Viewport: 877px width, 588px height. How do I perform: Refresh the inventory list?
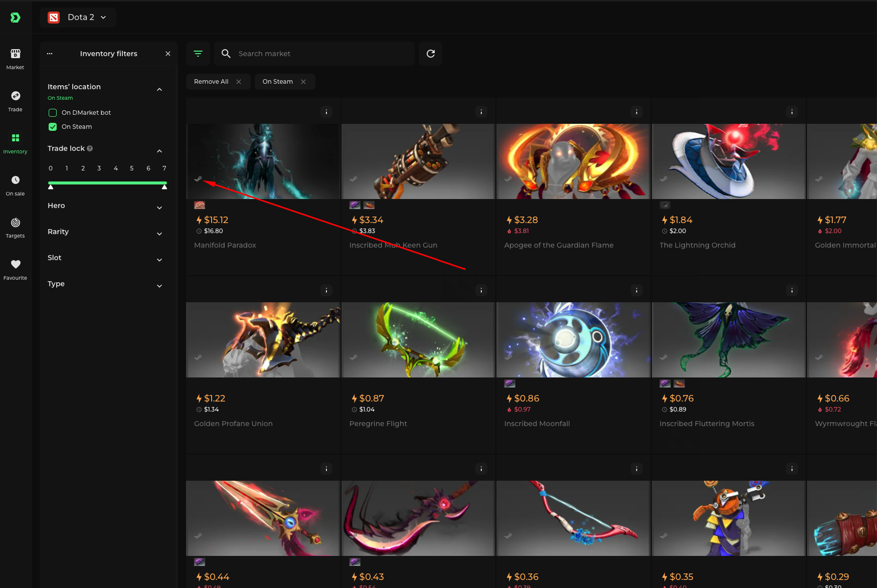pos(431,54)
